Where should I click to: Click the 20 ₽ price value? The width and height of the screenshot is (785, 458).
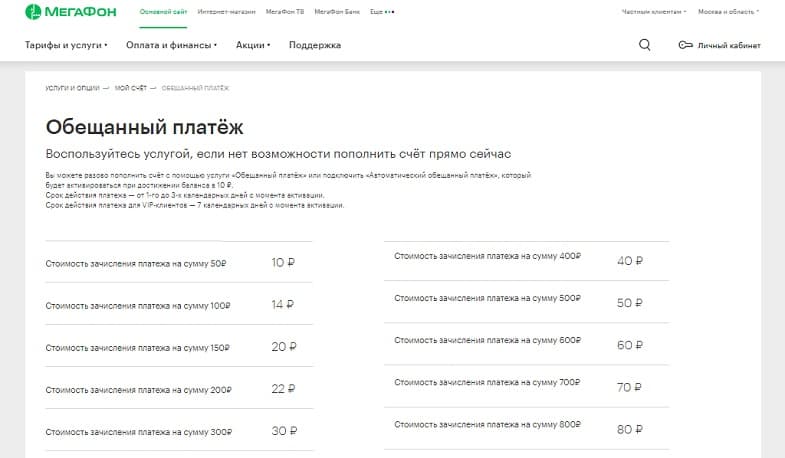coord(284,346)
